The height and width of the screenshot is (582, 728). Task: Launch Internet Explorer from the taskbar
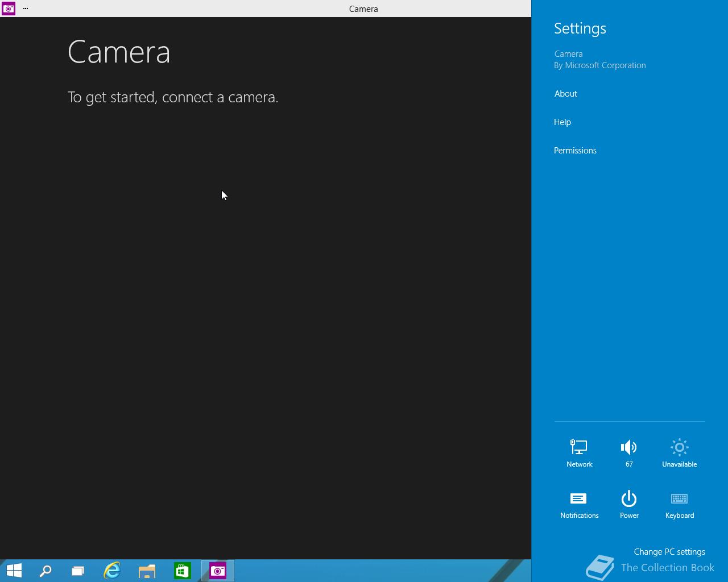click(112, 571)
